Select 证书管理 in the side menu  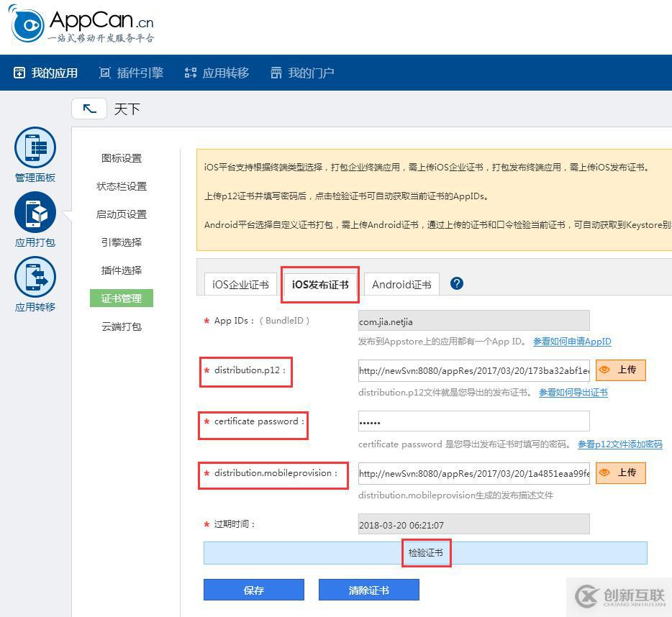[122, 298]
